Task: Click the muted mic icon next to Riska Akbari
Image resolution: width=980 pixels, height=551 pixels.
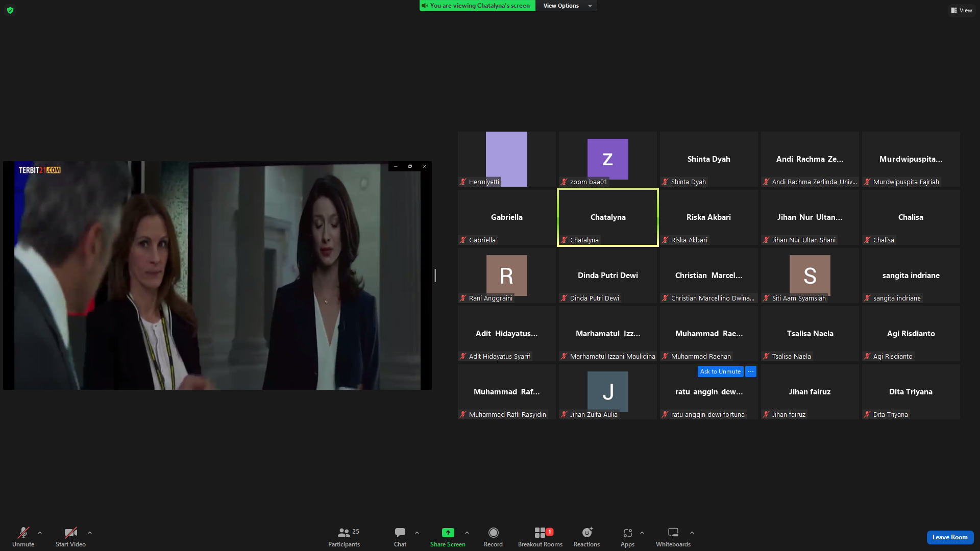Action: pyautogui.click(x=665, y=240)
